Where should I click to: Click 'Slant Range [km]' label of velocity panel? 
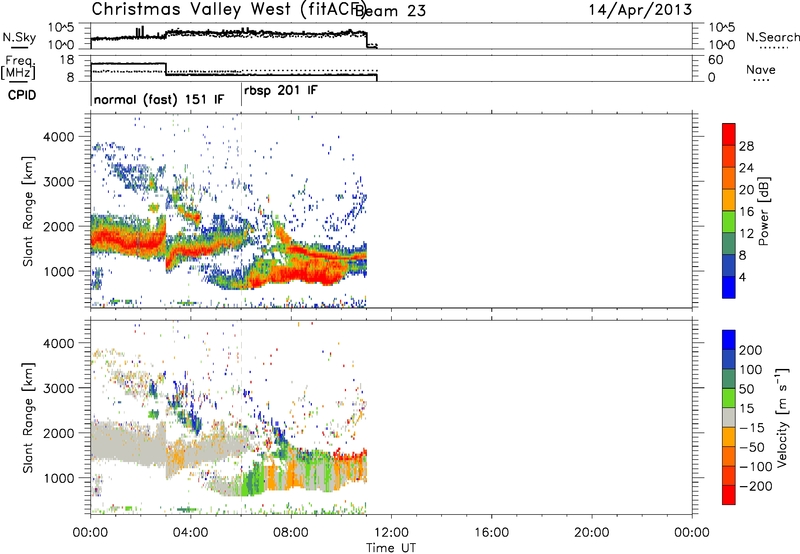[28, 418]
